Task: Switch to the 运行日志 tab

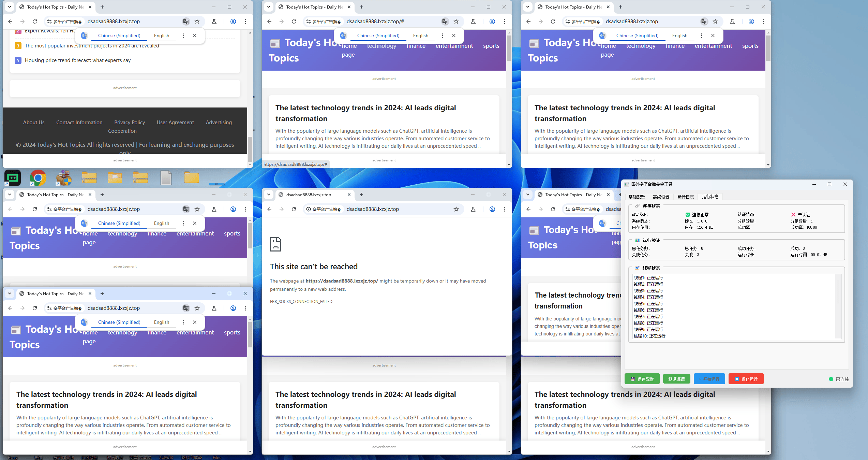Action: pos(686,197)
